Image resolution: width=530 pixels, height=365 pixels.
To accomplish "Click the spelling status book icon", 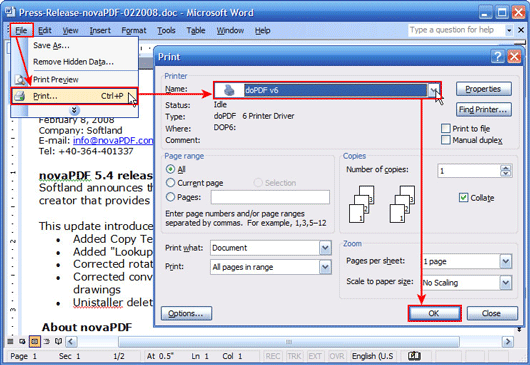I will [414, 356].
